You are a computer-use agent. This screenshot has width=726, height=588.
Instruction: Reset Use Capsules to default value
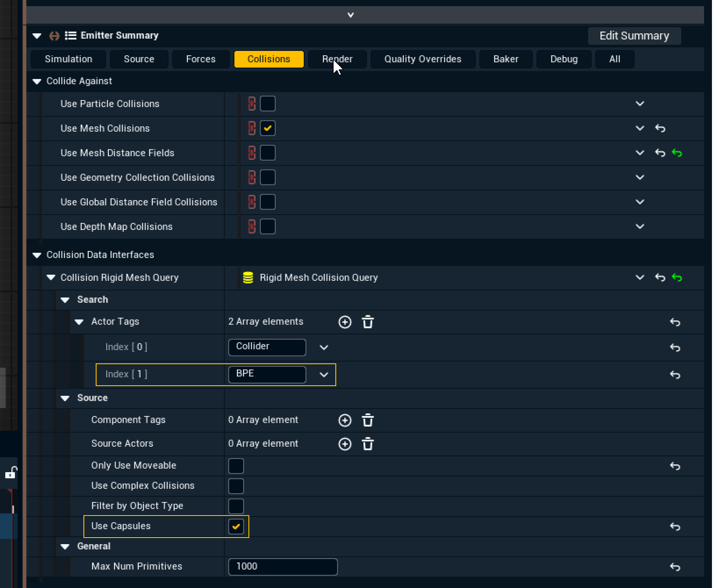click(675, 527)
